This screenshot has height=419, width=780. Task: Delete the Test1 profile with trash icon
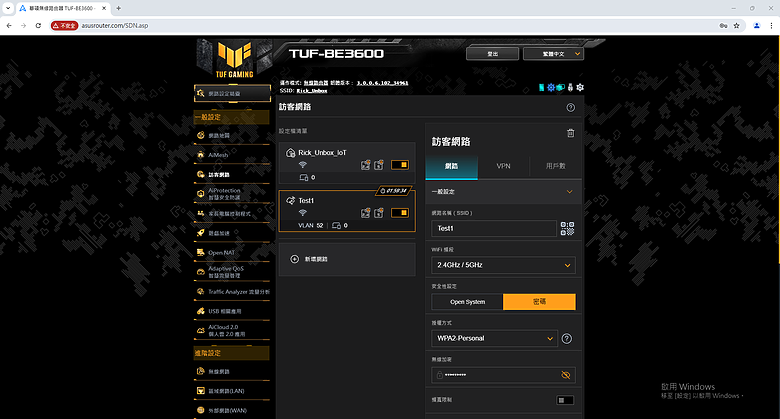tap(571, 133)
